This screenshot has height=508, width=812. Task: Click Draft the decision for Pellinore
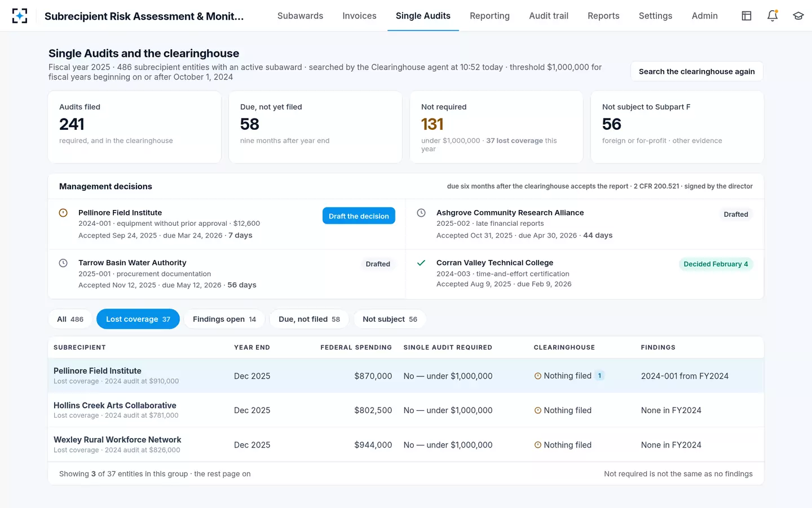[x=359, y=216]
